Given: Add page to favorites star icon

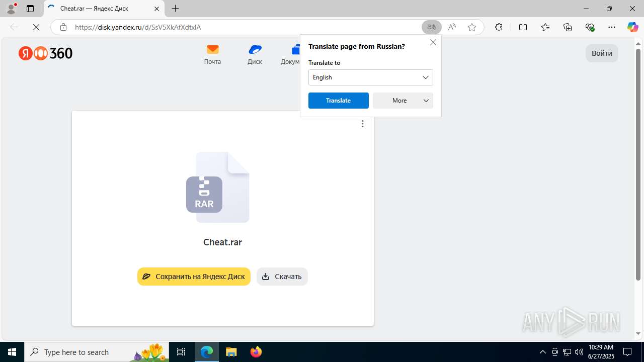Looking at the screenshot, I should (472, 27).
